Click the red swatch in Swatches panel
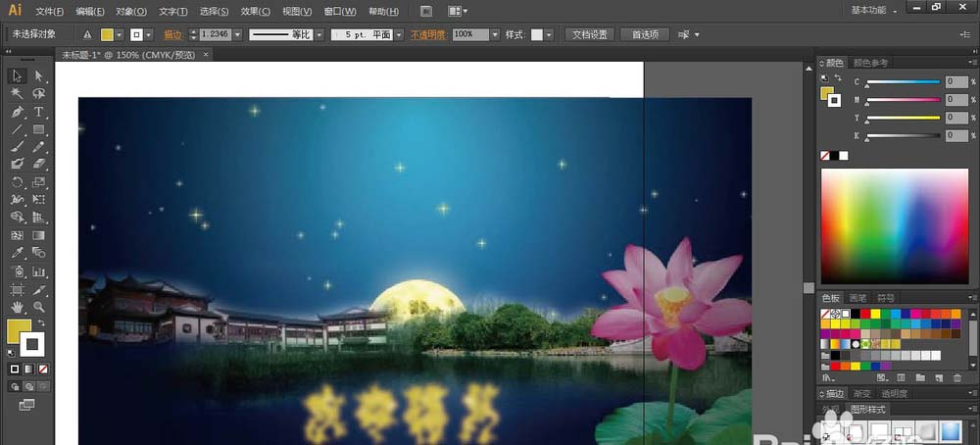Viewport: 980px width, 445px height. [x=865, y=314]
